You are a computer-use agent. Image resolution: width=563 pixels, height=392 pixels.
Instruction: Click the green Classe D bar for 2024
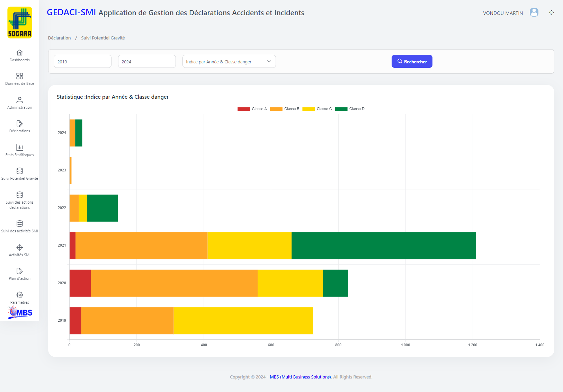click(x=79, y=133)
